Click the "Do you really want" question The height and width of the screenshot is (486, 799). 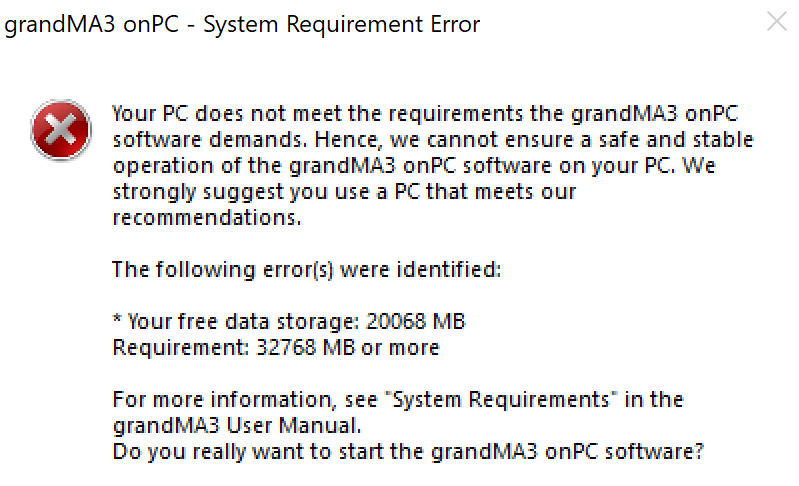(x=408, y=452)
